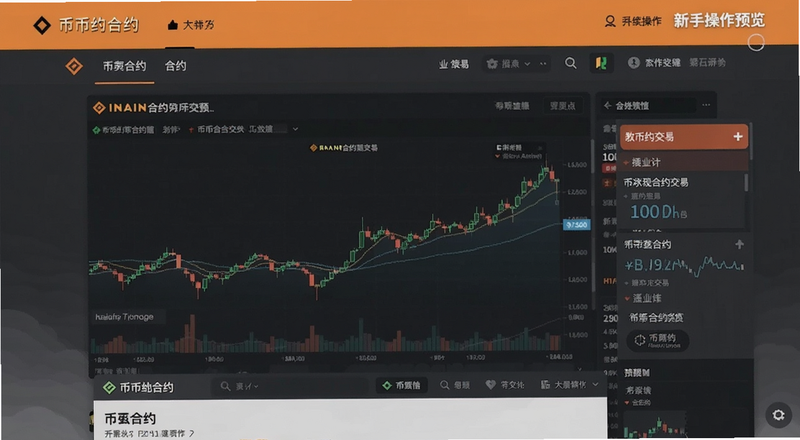Click the search field in bottom toolbar
The image size is (800, 440).
coord(290,386)
